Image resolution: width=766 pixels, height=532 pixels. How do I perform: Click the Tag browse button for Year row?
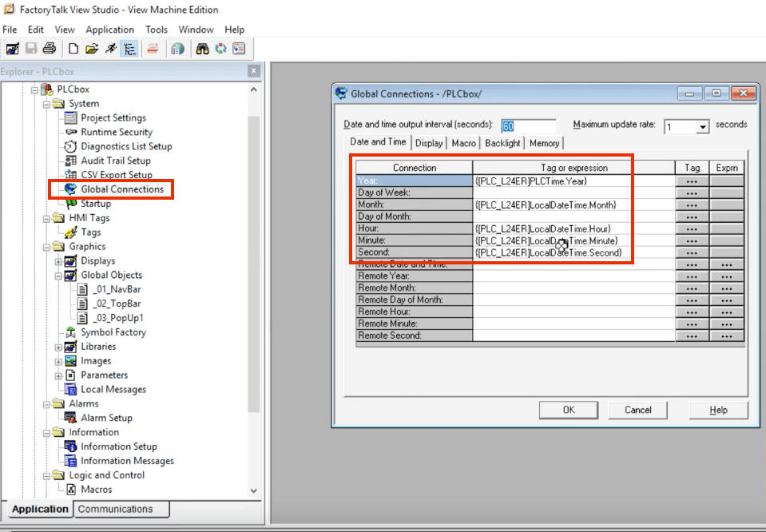(x=692, y=181)
